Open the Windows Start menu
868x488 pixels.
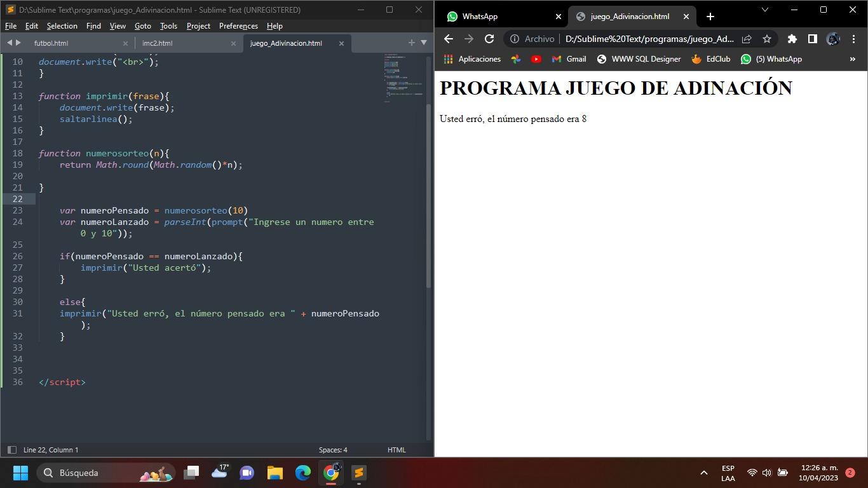pos(20,473)
